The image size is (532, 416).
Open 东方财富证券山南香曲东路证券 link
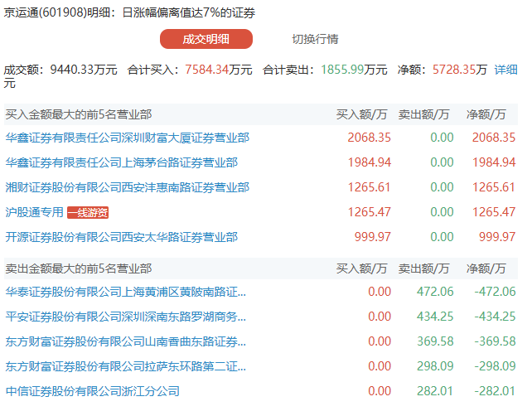coord(125,341)
